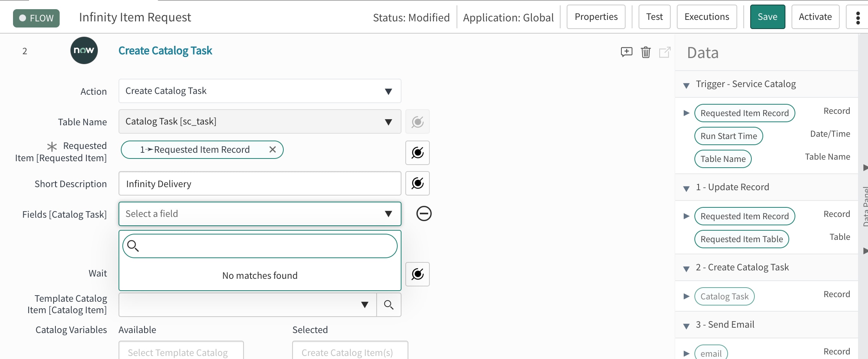Image resolution: width=868 pixels, height=359 pixels.
Task: Delete the Create Catalog Task action
Action: click(x=646, y=52)
